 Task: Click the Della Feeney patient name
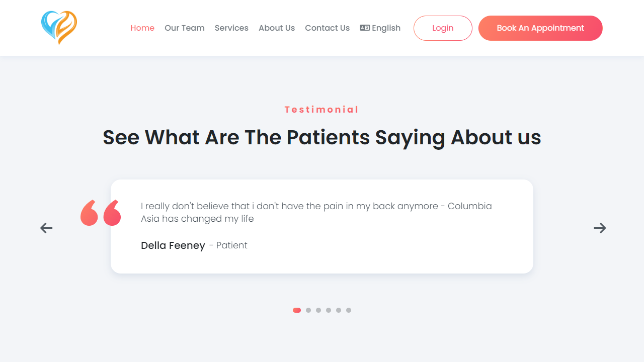pos(173,245)
